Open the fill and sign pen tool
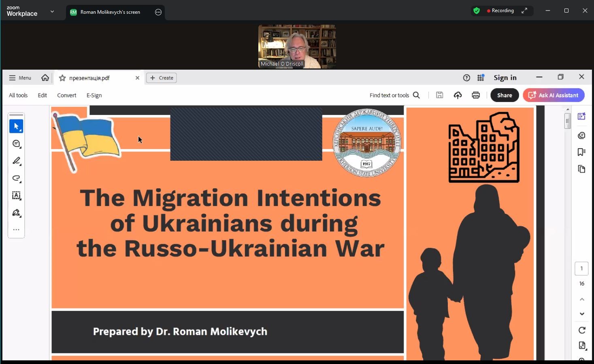The width and height of the screenshot is (594, 364). tap(16, 213)
